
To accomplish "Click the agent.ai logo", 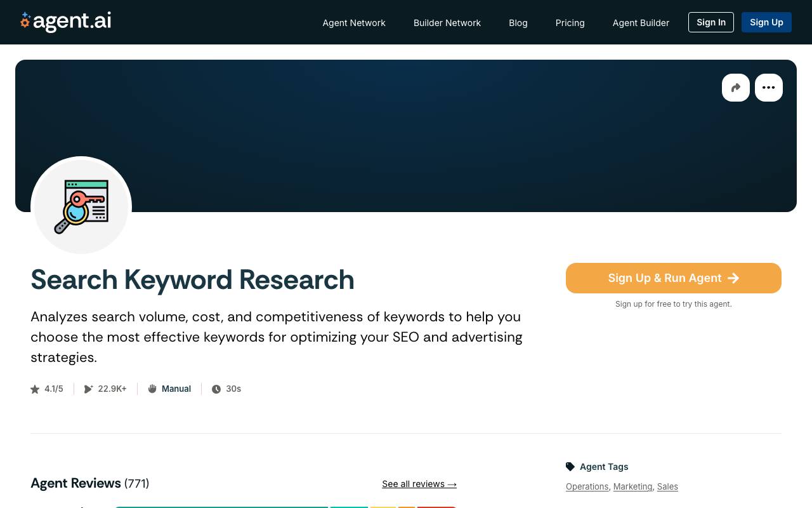I will 65,22.
